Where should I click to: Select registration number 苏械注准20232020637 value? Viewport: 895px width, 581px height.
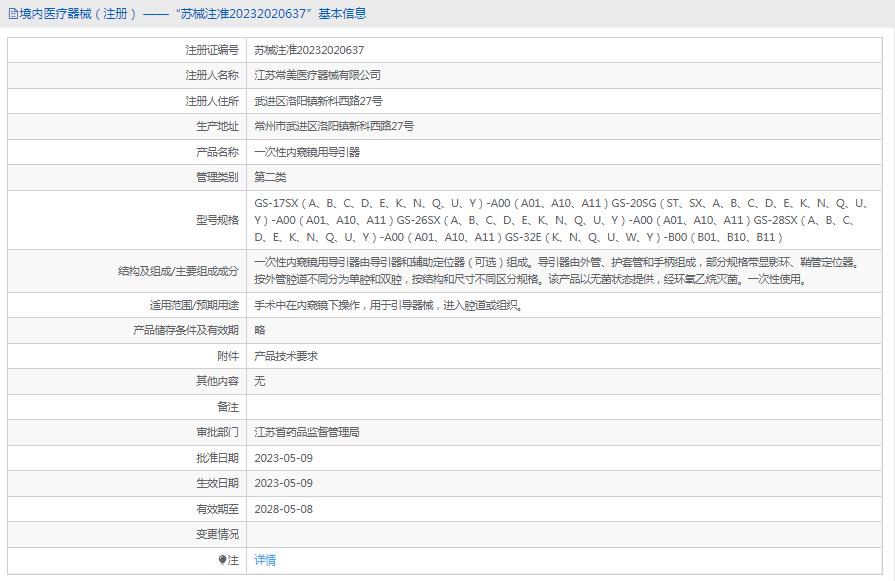pyautogui.click(x=309, y=50)
